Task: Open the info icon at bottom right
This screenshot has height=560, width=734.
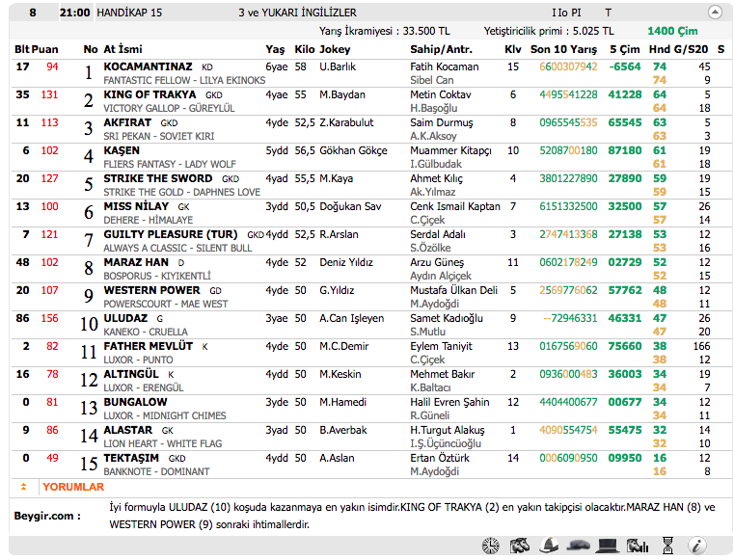Action: 697,546
